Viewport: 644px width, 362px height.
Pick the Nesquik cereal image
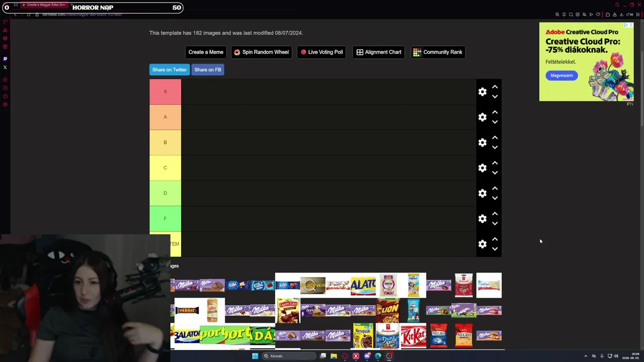click(x=363, y=336)
